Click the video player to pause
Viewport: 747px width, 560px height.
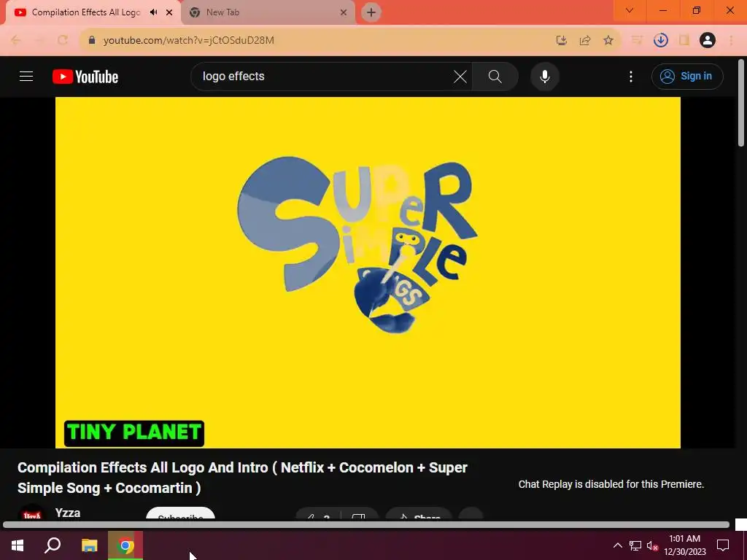tap(368, 273)
